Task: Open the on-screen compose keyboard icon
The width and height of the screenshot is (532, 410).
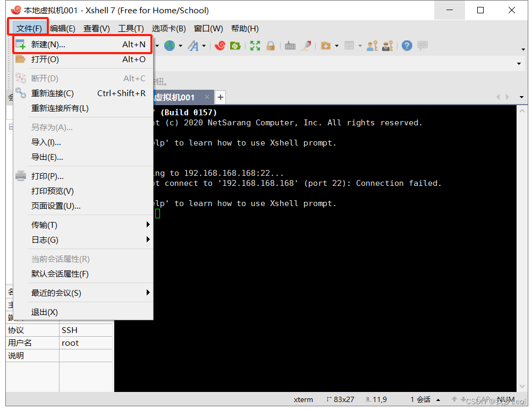Action: tap(289, 46)
